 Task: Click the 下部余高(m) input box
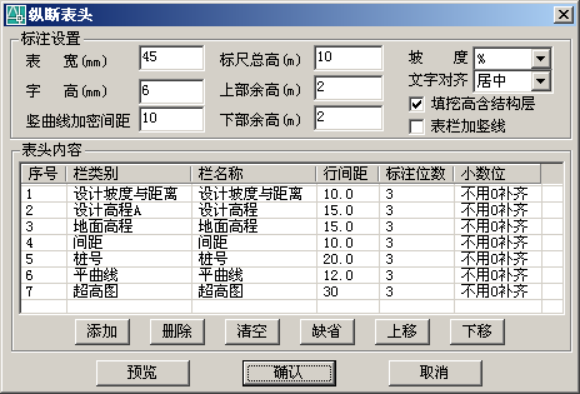pos(348,118)
